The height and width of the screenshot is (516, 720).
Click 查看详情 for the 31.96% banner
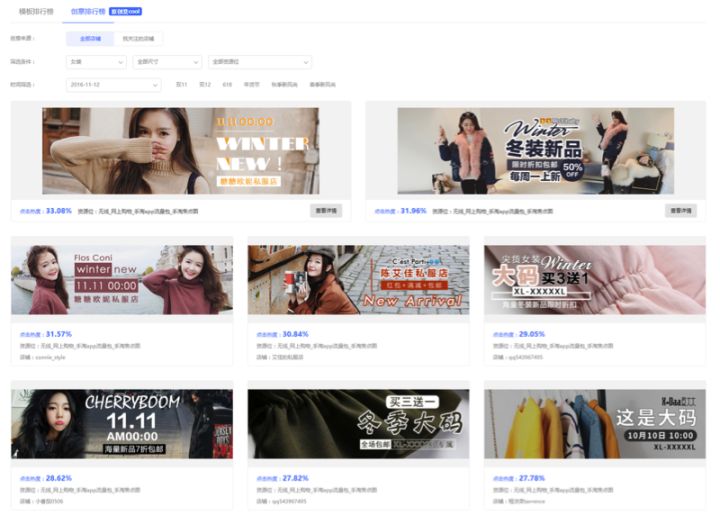tap(680, 211)
